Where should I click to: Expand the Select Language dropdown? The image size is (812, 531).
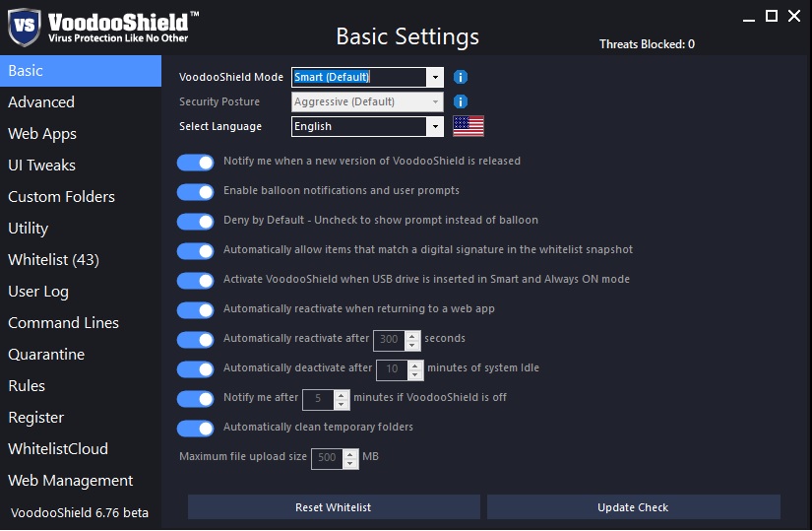coord(435,126)
